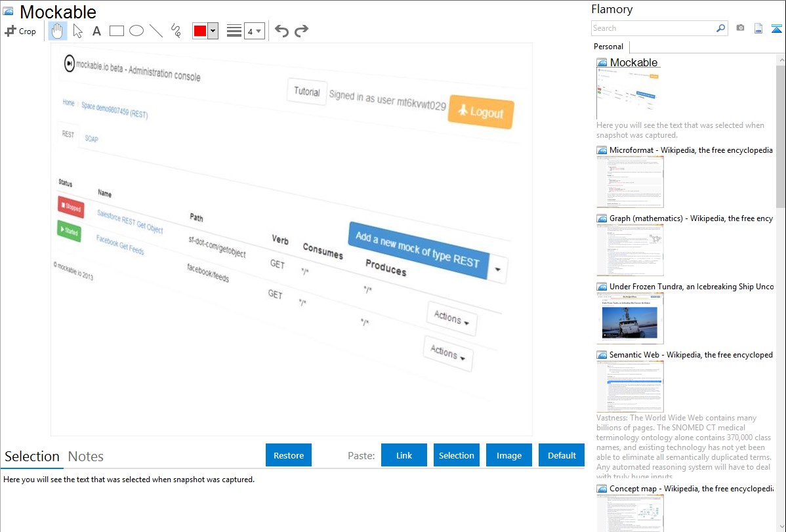Open the Personal tab
This screenshot has width=786, height=532.
[609, 47]
